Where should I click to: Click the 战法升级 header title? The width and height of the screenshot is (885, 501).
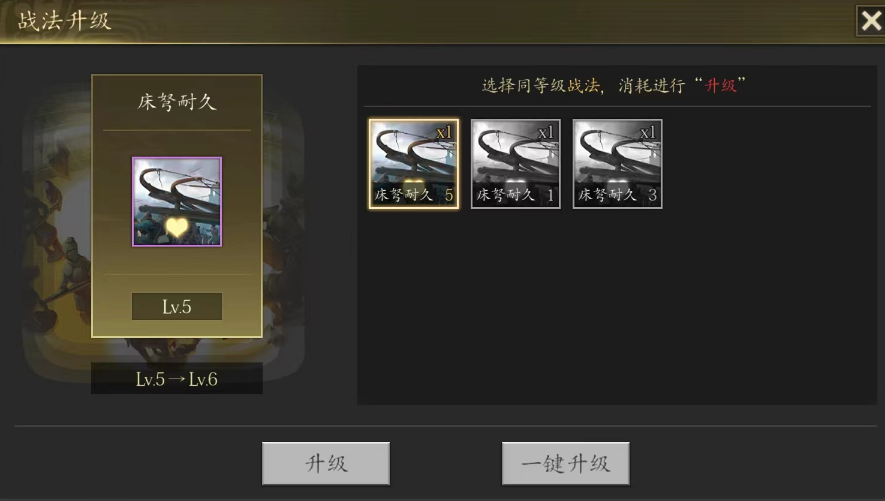pyautogui.click(x=64, y=21)
